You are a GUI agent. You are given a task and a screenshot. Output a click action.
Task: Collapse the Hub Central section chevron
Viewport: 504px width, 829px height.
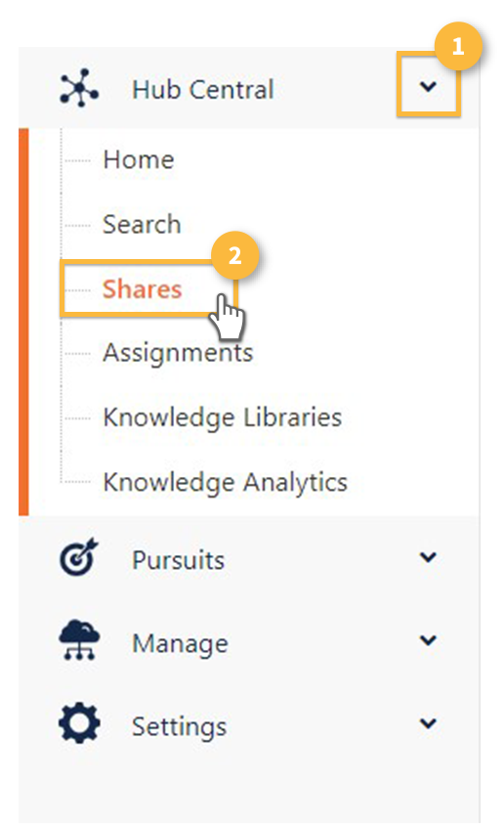point(428,86)
